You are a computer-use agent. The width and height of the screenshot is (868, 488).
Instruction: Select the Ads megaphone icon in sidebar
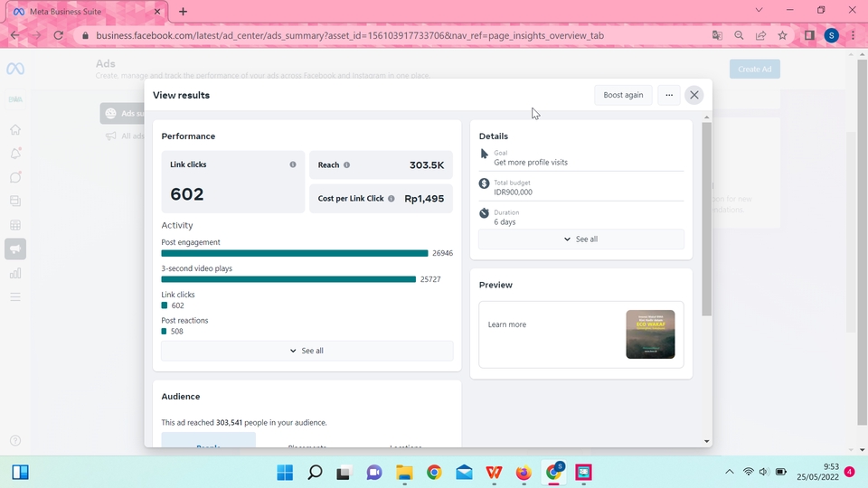click(x=15, y=249)
